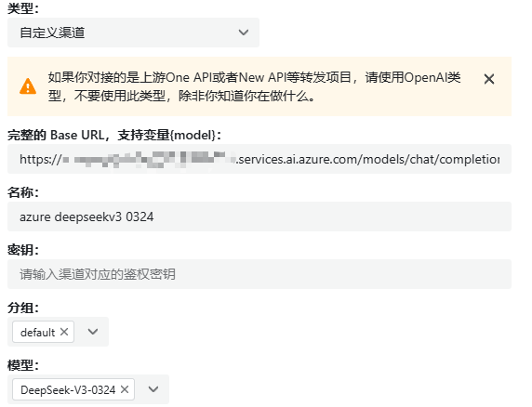Expand the 模型 model dropdown arrow
The image size is (532, 407).
click(x=153, y=389)
